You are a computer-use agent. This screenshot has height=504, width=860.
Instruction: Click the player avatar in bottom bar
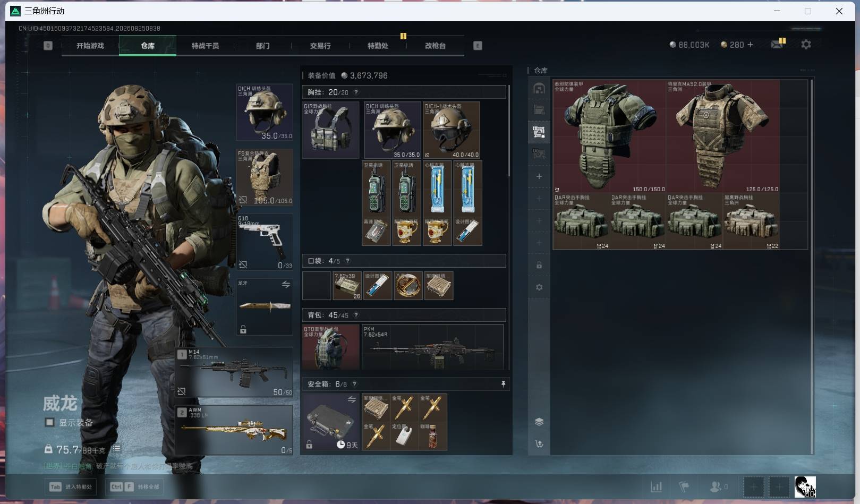coord(805,486)
